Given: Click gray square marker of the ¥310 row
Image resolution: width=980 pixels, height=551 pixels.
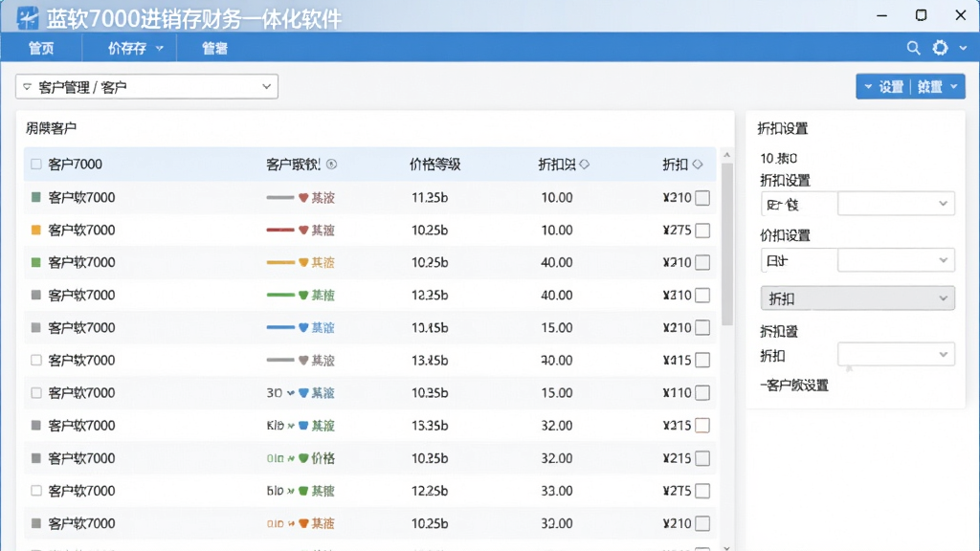Looking at the screenshot, I should pos(36,295).
